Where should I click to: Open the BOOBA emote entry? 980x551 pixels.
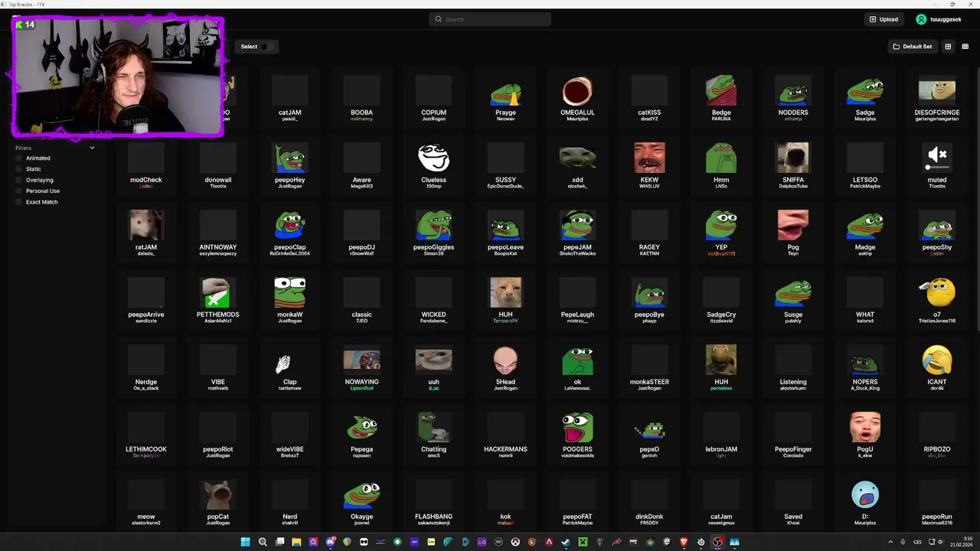pos(361,97)
